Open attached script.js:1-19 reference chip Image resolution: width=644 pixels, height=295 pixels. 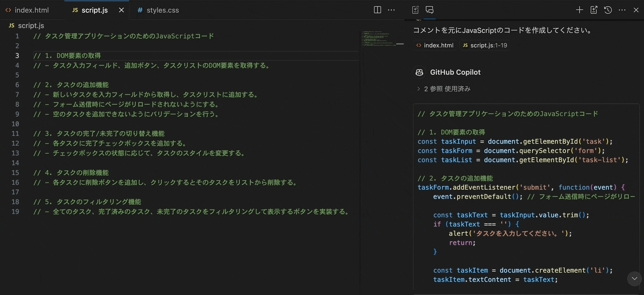point(485,45)
